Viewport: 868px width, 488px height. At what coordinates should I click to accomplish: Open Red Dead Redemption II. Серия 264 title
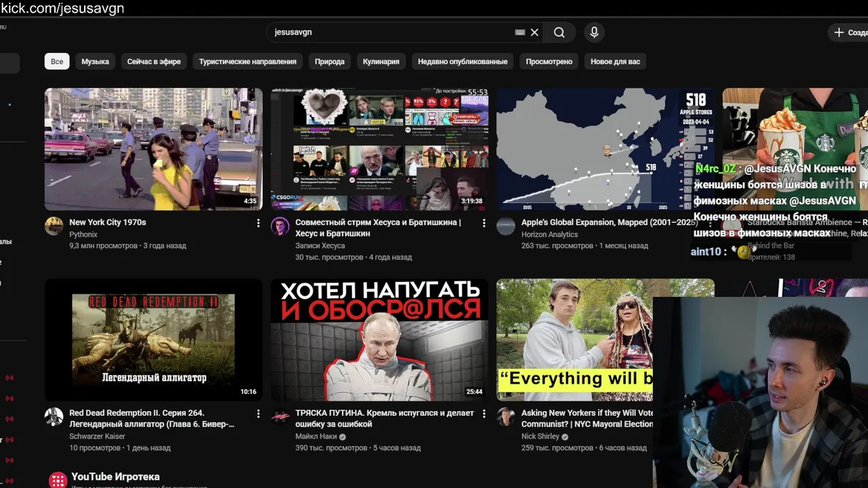[152, 418]
